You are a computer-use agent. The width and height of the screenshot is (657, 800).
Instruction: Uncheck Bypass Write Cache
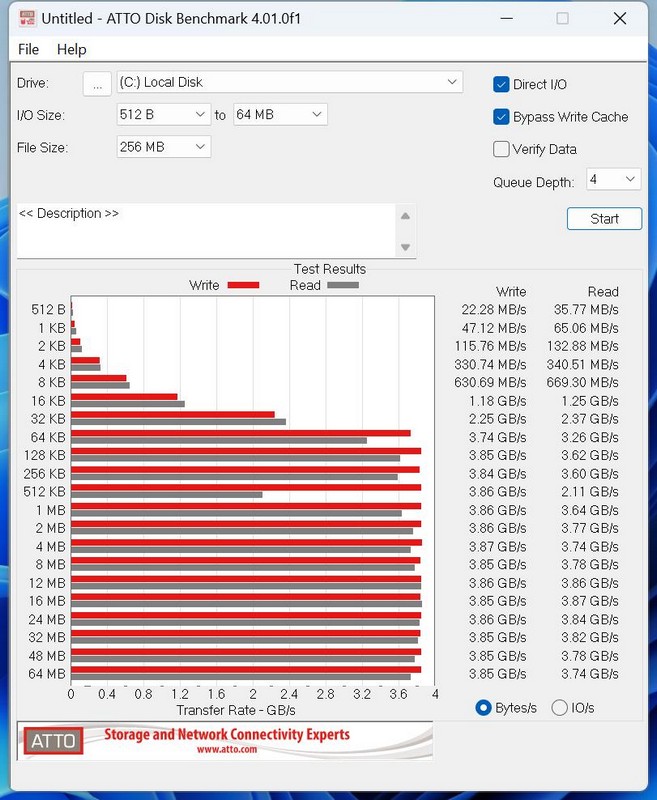502,117
